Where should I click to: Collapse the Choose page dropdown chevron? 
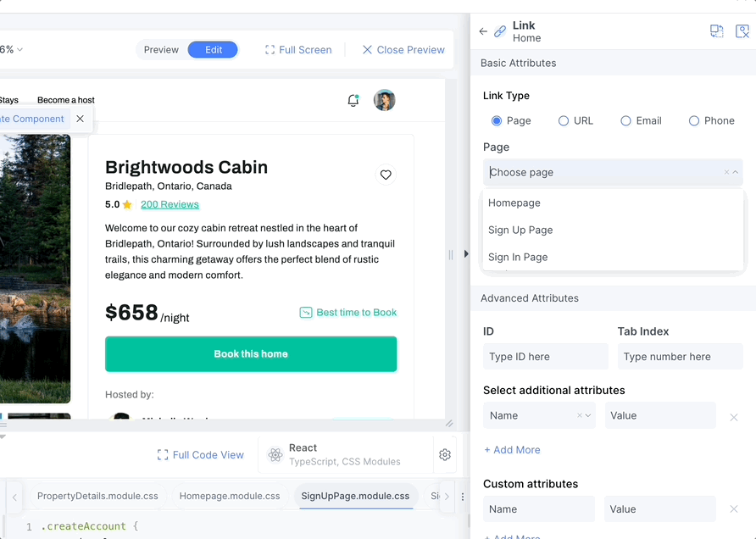coord(736,172)
